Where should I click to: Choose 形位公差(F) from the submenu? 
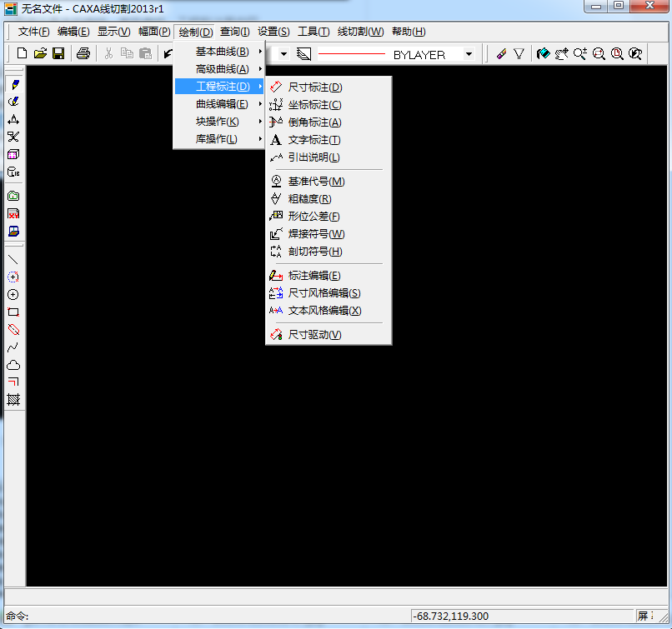pos(328,217)
